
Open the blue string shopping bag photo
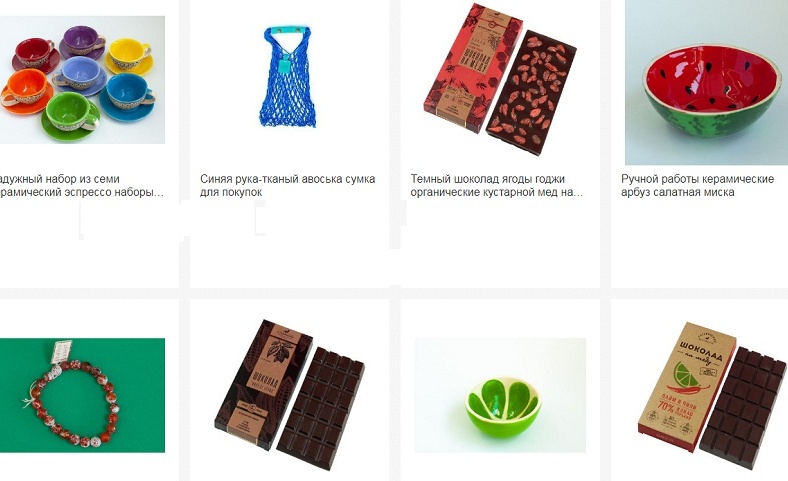287,77
